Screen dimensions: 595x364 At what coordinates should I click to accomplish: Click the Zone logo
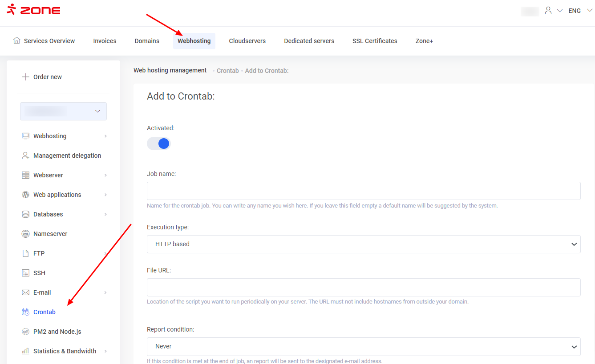[34, 10]
